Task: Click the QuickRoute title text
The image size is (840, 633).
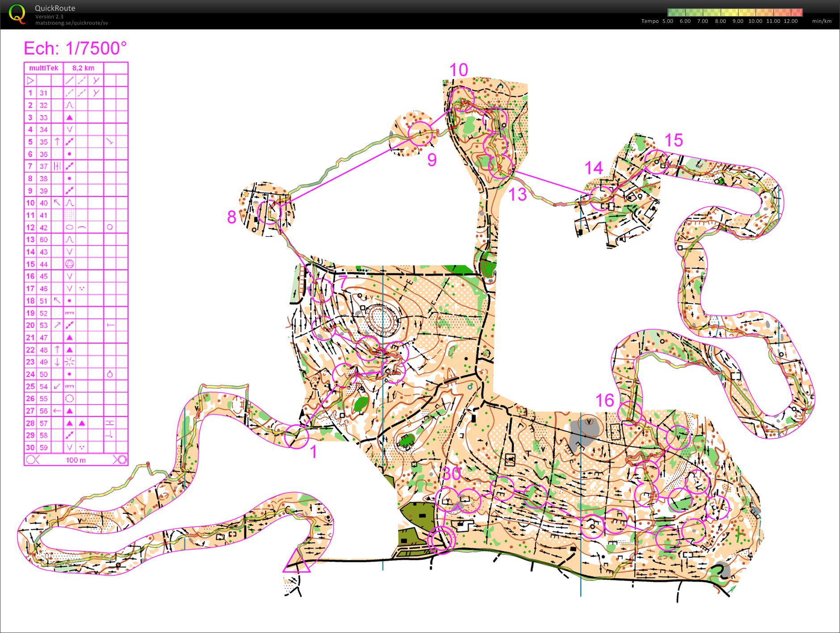Action: (x=55, y=8)
